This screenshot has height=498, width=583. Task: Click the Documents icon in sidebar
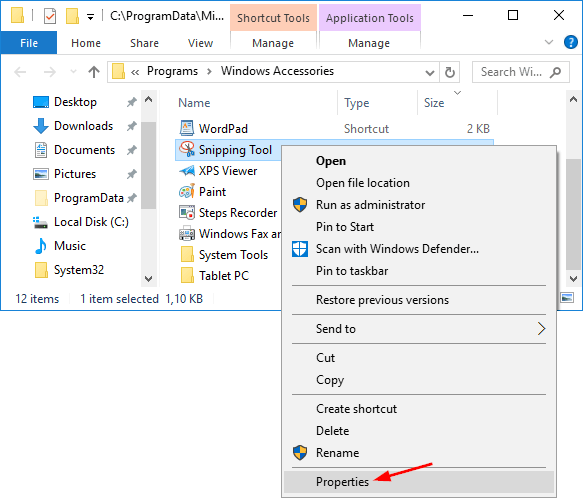[41, 150]
